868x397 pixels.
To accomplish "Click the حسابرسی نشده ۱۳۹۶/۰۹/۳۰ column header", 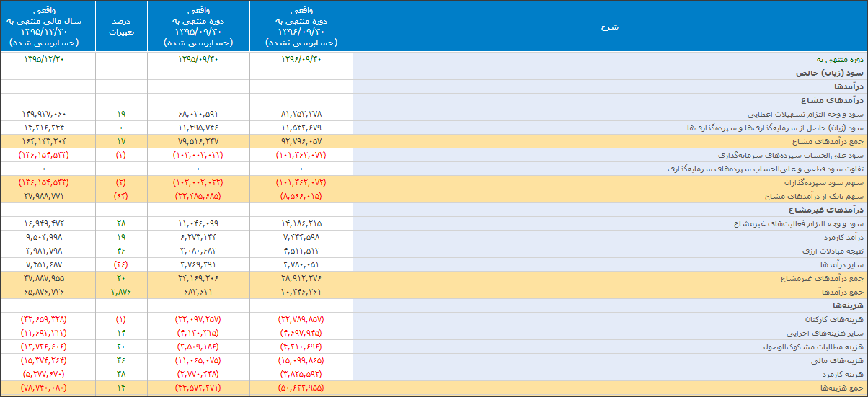I will click(301, 27).
